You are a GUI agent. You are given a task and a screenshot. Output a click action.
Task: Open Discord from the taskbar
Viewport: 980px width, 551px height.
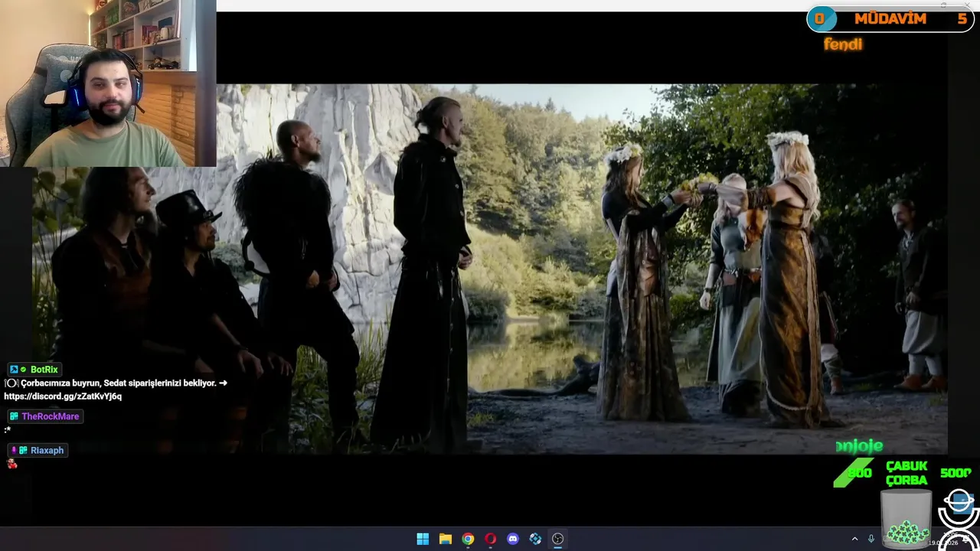513,539
